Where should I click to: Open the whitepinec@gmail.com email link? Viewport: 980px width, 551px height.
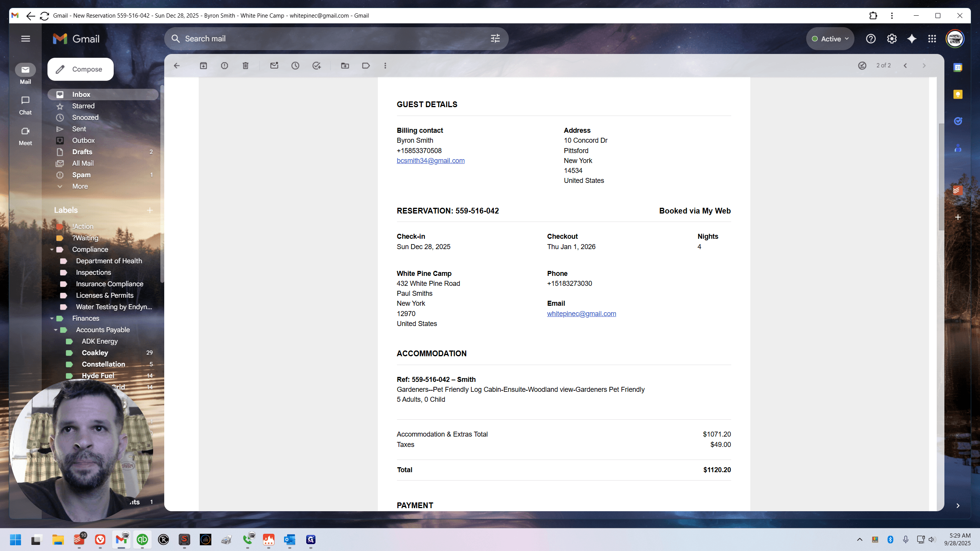[x=581, y=314]
